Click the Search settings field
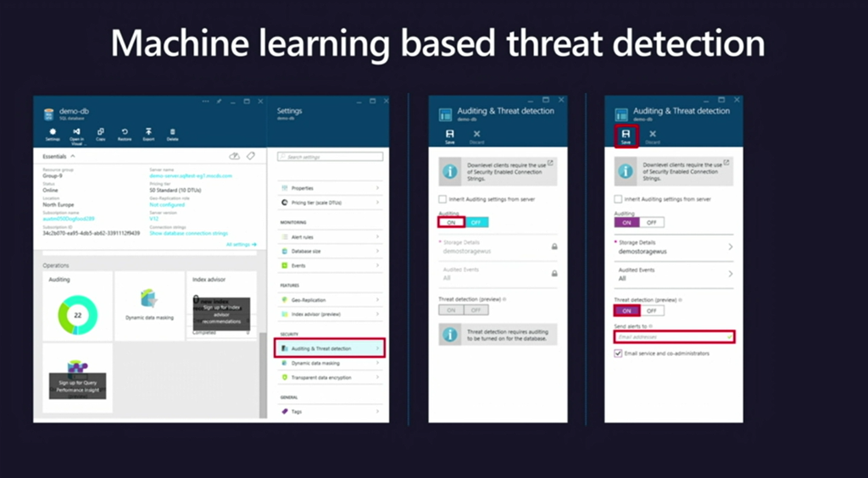This screenshot has width=868, height=478. pos(330,157)
